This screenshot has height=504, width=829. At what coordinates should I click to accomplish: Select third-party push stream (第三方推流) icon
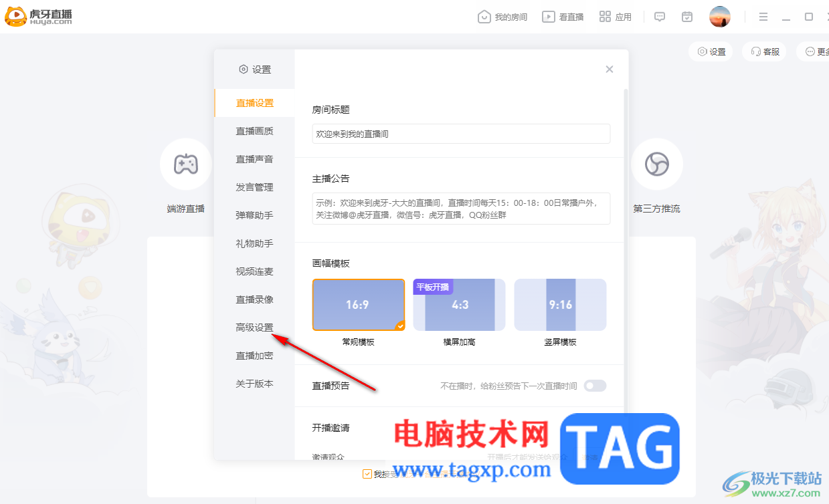pyautogui.click(x=656, y=164)
